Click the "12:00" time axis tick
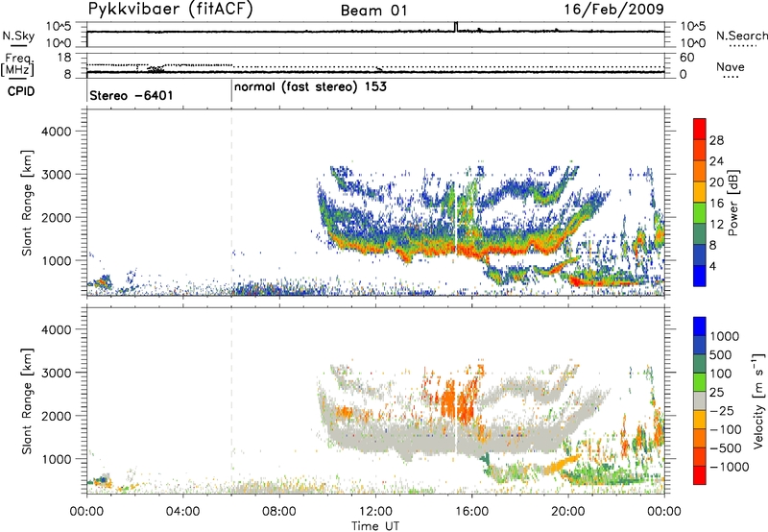 pyautogui.click(x=375, y=512)
